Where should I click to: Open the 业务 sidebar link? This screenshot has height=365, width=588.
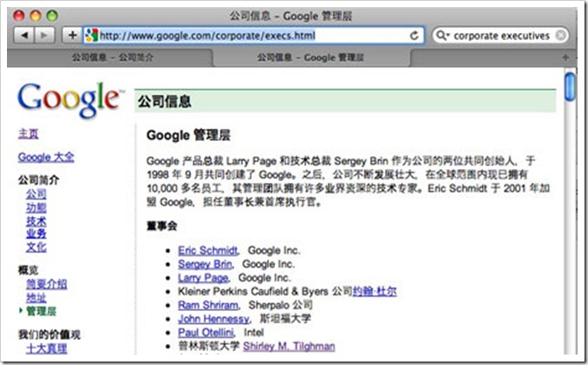coord(37,233)
